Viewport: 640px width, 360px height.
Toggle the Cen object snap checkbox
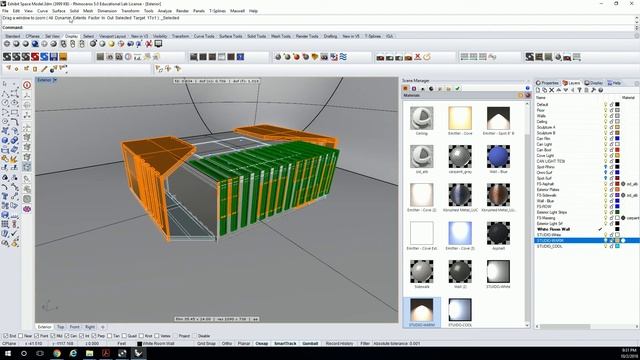point(67,336)
